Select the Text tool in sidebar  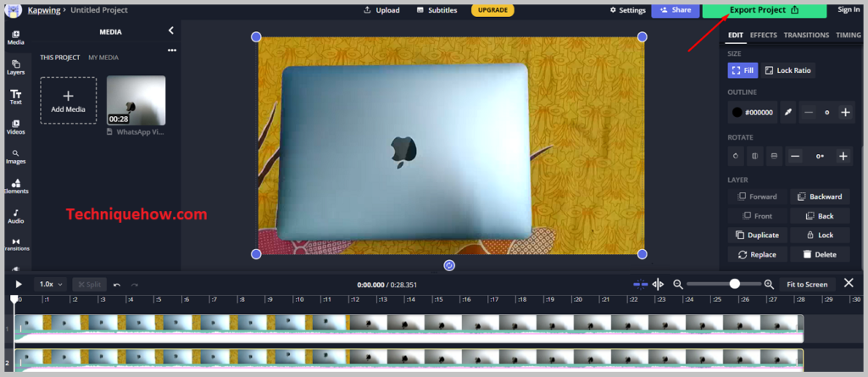pos(15,97)
